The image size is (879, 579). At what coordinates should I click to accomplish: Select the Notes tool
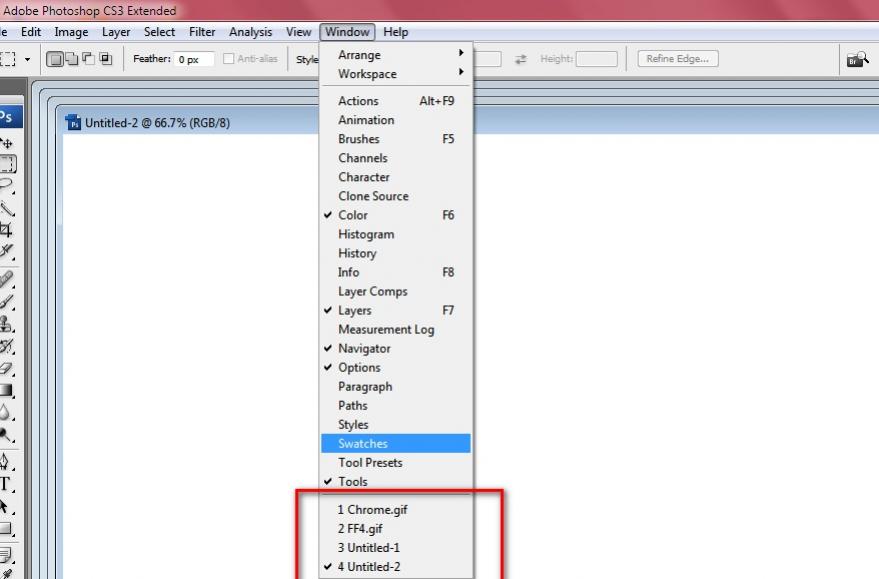(x=7, y=555)
